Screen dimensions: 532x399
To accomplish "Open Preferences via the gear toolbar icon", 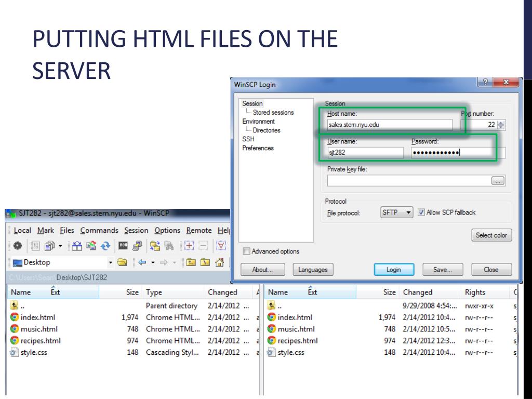I will click(18, 245).
